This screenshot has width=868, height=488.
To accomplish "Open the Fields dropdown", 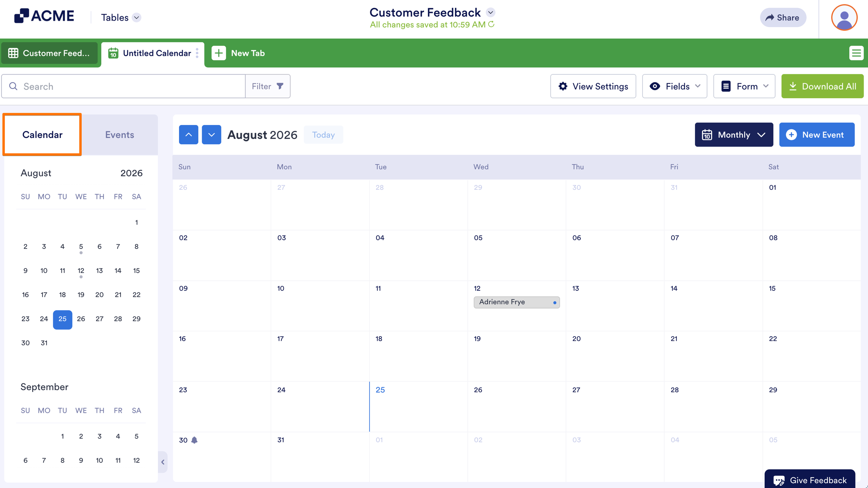I will [674, 86].
